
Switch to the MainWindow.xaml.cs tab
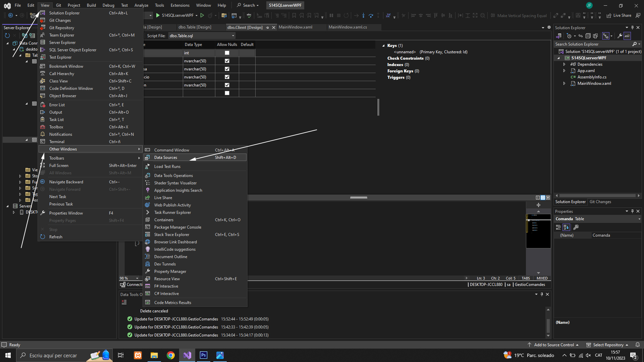[348, 27]
